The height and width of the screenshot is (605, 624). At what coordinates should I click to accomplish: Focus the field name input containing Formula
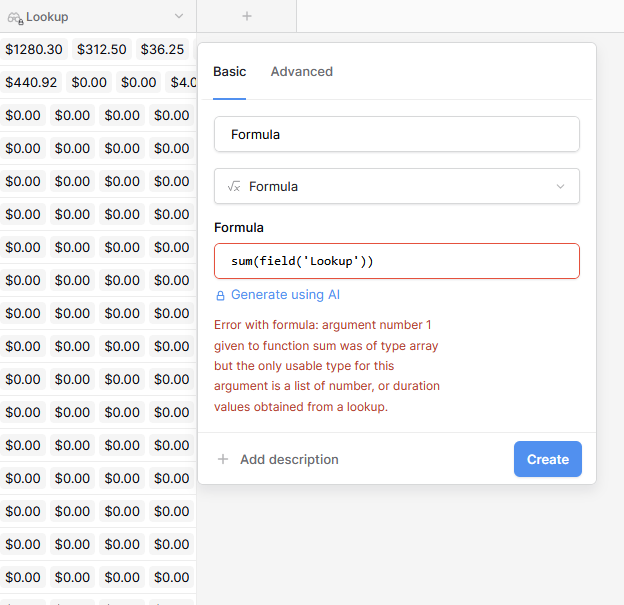[396, 134]
